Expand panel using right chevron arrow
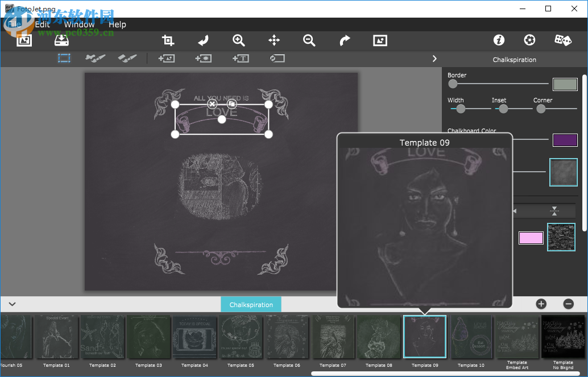Viewport: 588px width, 377px height. click(434, 59)
